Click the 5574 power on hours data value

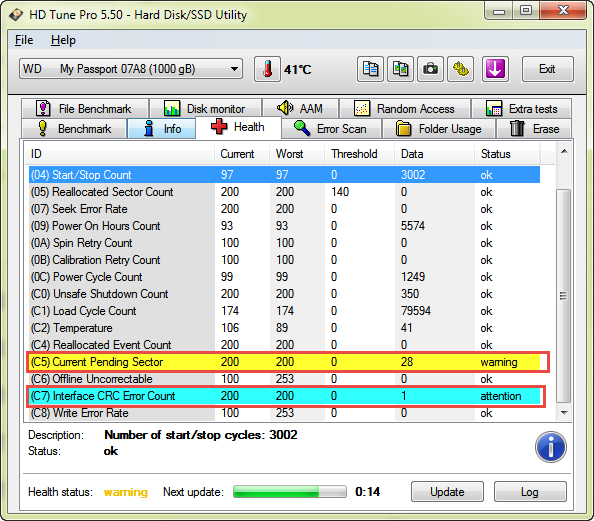click(x=413, y=226)
